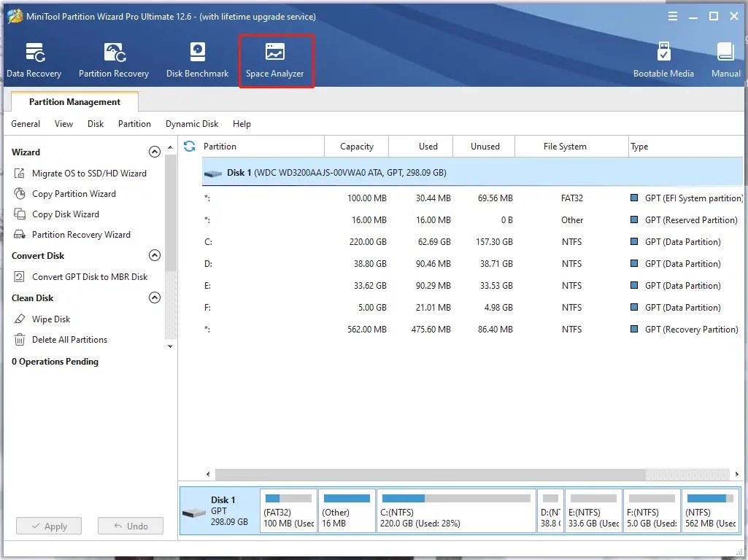This screenshot has height=560, width=748.
Task: Sort by Unused column header
Action: click(x=485, y=147)
